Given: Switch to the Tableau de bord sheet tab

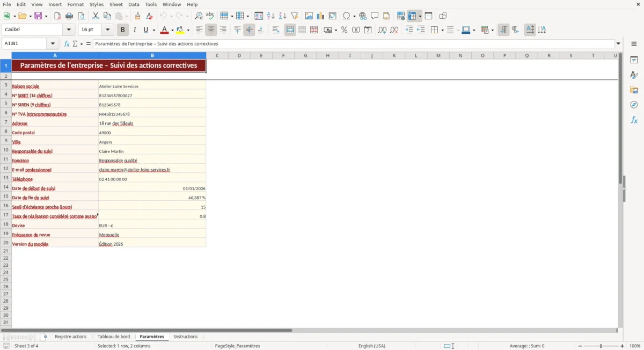Looking at the screenshot, I should [x=114, y=337].
